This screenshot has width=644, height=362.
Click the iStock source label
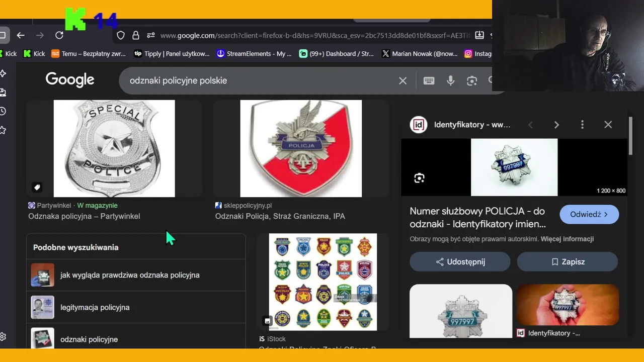(272, 339)
